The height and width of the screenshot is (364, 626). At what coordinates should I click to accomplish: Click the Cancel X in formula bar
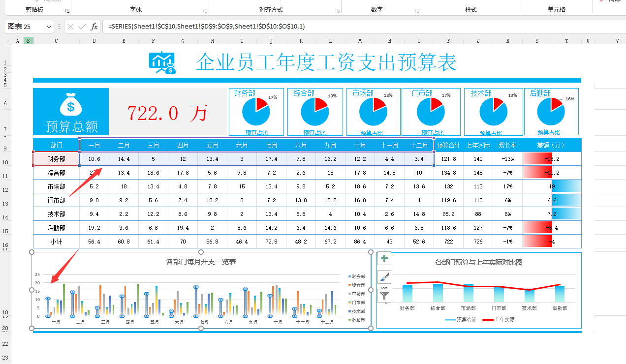point(71,27)
